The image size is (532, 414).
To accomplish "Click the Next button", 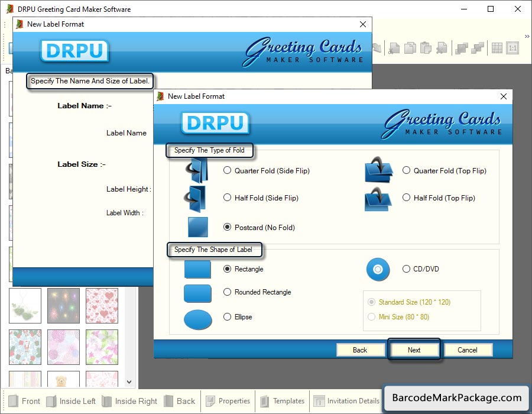I will (414, 350).
